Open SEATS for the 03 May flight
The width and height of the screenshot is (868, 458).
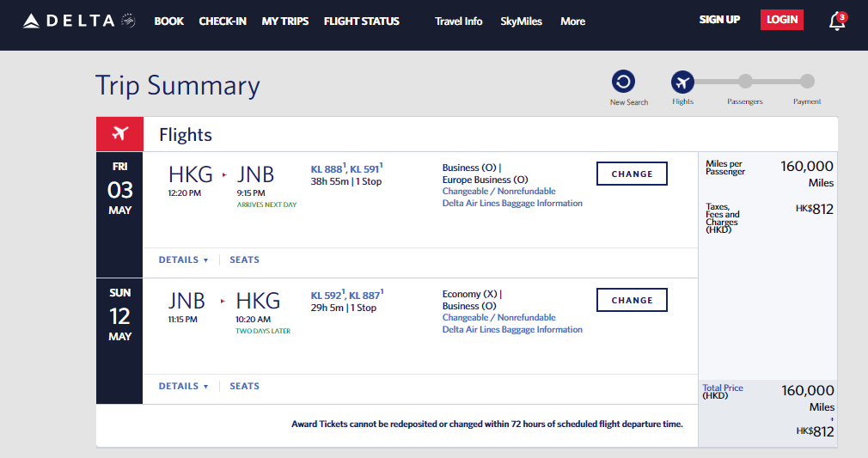point(245,260)
